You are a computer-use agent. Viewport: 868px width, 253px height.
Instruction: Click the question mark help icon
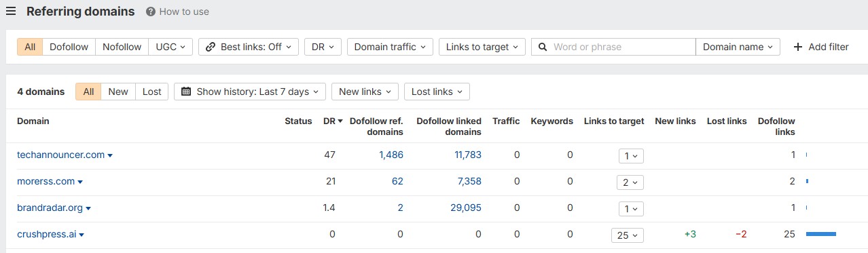(x=150, y=12)
